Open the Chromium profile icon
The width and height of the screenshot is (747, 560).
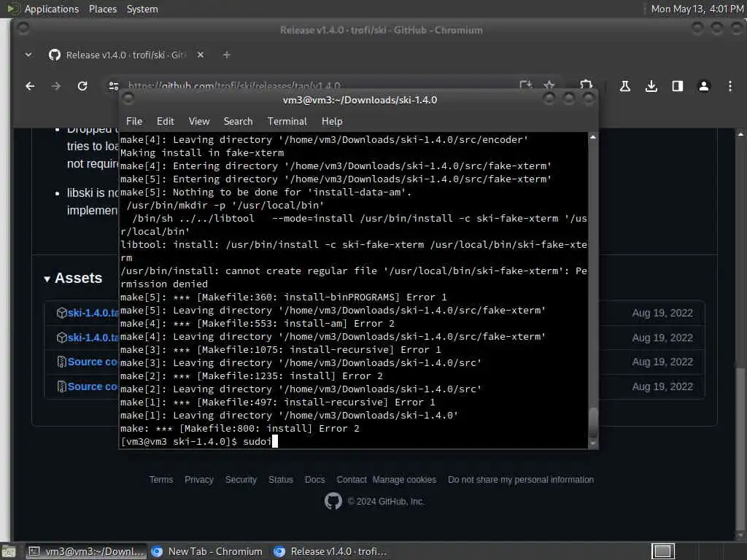704,86
